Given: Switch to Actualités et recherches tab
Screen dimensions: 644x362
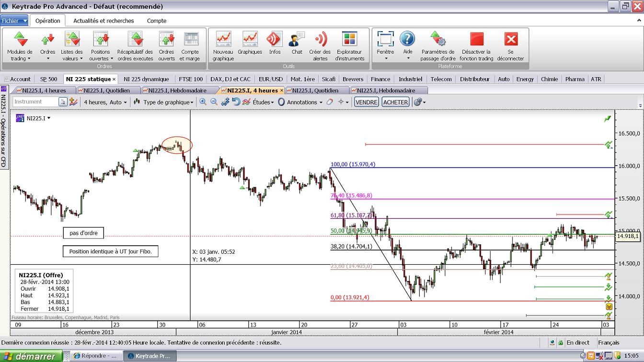Looking at the screenshot, I should (103, 21).
